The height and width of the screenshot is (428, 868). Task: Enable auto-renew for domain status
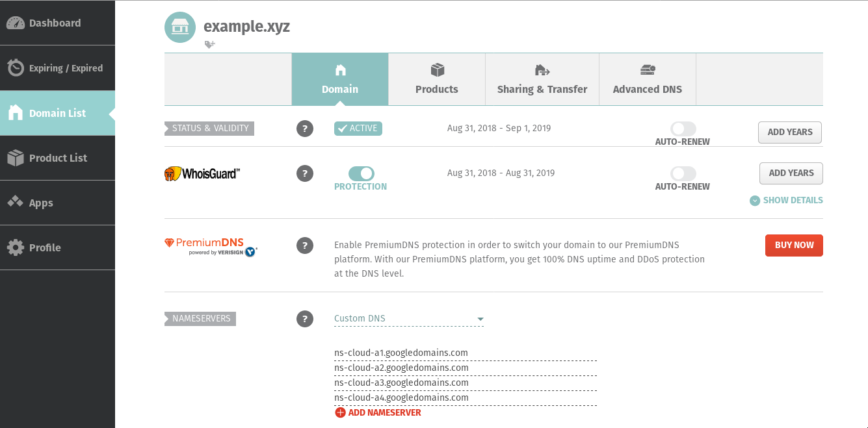coord(683,129)
